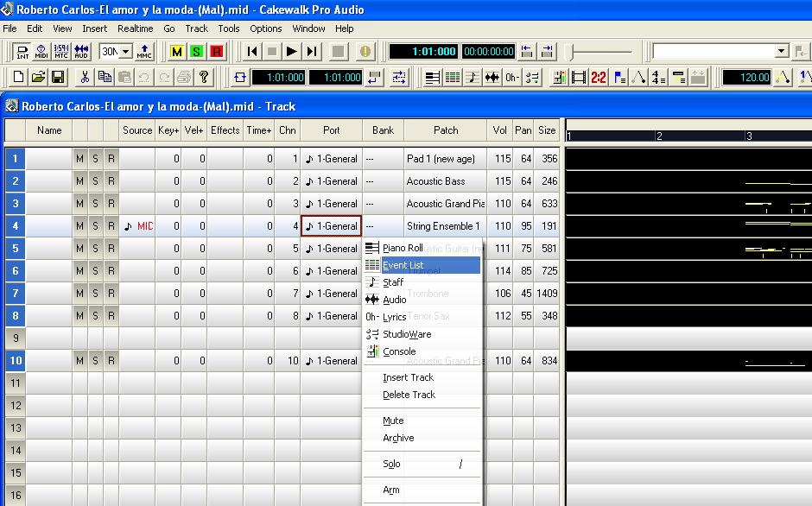Open the Meter/Key 4/4 view
Viewport: 812px width, 506px height.
point(658,78)
